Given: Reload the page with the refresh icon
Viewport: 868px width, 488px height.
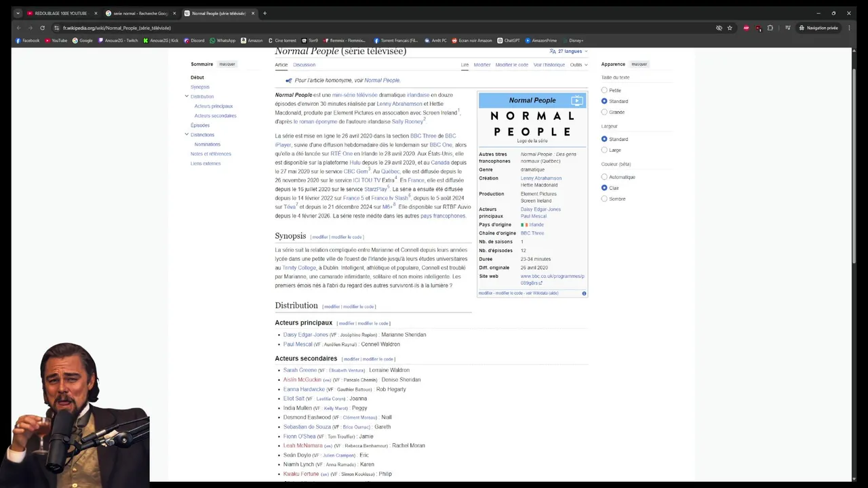Looking at the screenshot, I should [42, 28].
